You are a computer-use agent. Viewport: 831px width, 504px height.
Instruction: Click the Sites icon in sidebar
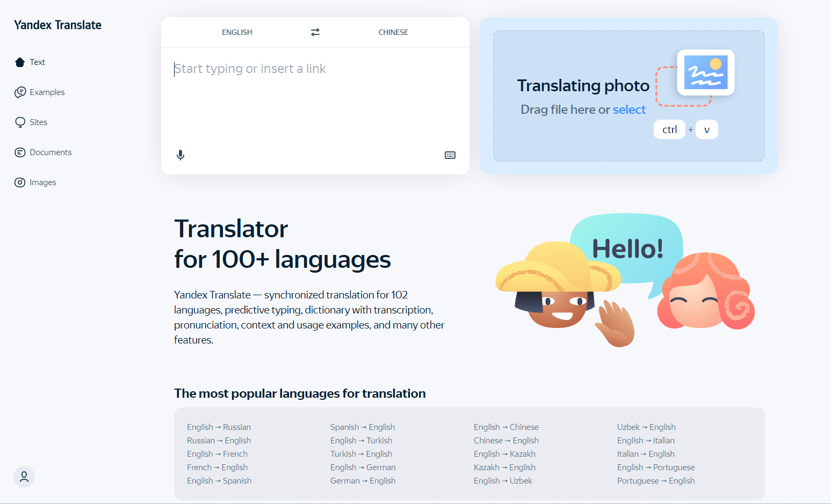20,122
